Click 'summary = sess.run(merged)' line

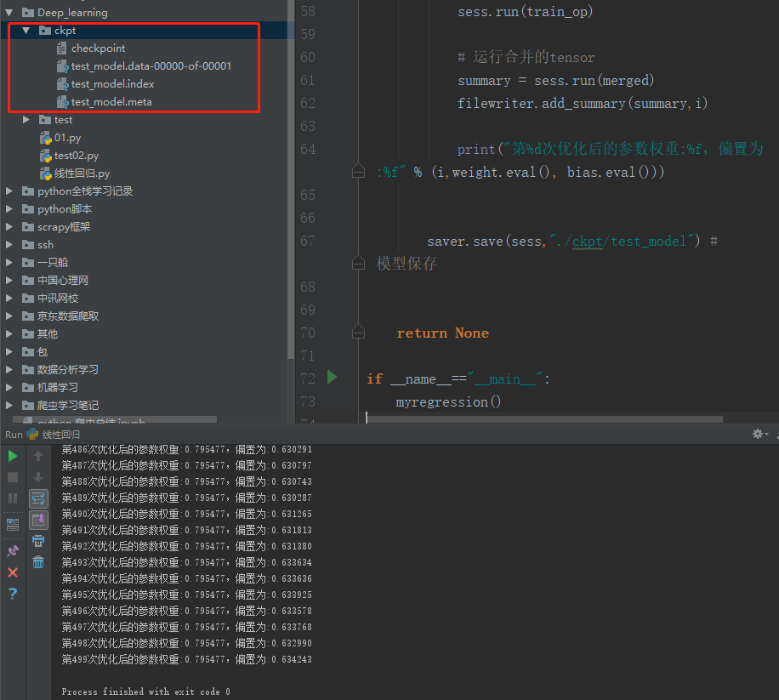coord(556,81)
